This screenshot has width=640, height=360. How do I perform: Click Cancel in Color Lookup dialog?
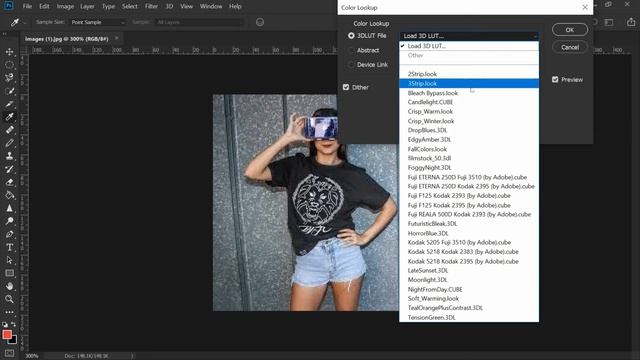[x=570, y=47]
